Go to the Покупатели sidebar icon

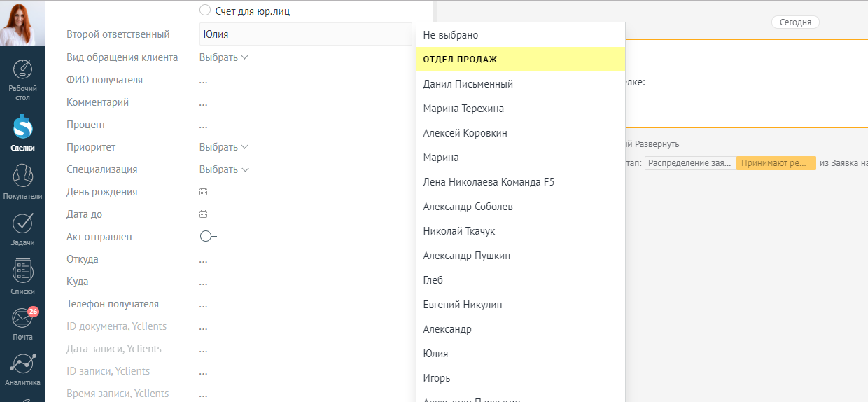coord(22,176)
